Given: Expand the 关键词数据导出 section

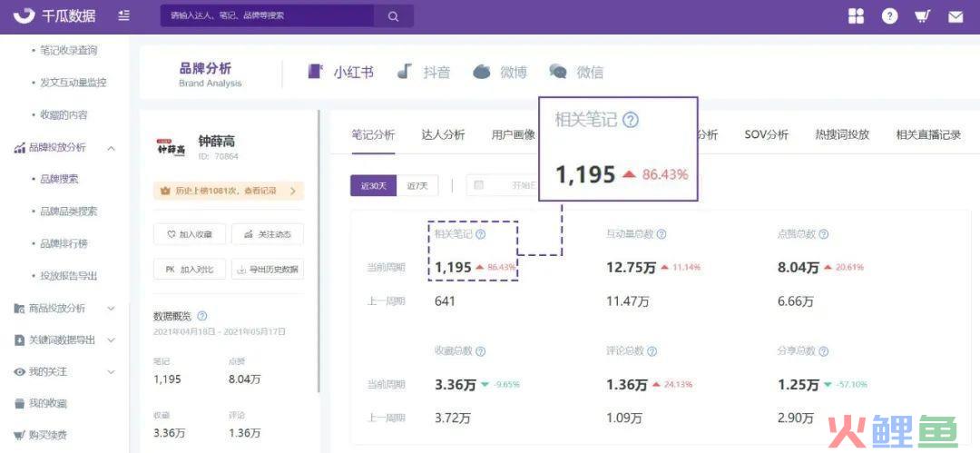Looking at the screenshot, I should [111, 340].
